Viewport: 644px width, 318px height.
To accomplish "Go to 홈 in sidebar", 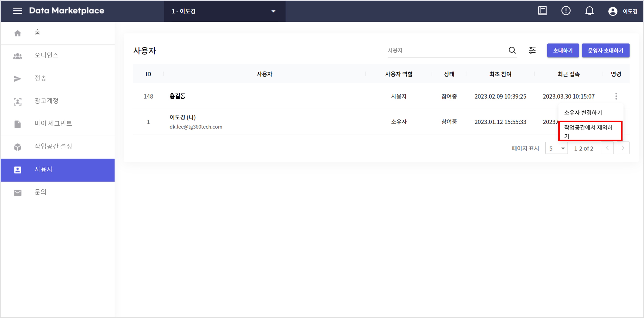I will (38, 33).
